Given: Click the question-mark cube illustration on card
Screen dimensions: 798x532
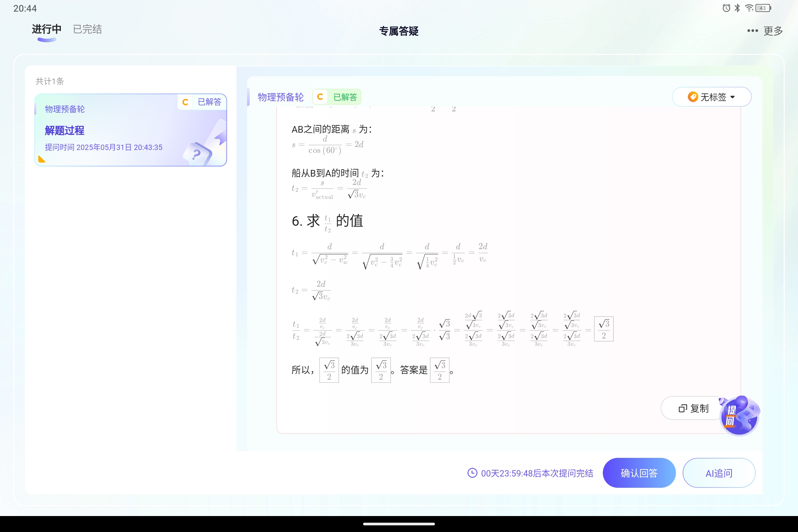Looking at the screenshot, I should 198,154.
